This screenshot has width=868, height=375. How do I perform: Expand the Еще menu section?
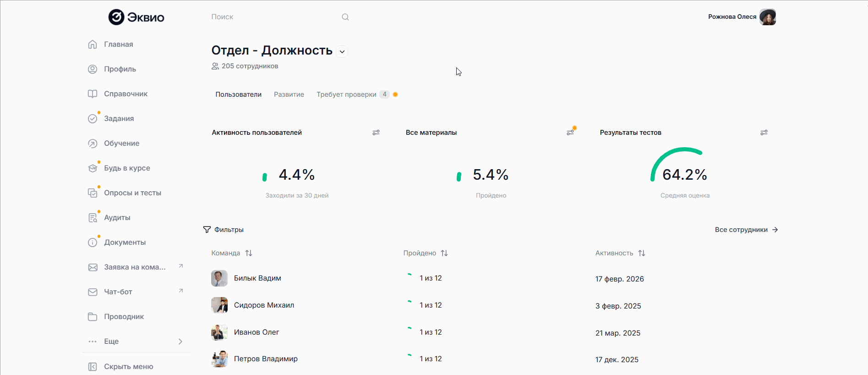[180, 342]
